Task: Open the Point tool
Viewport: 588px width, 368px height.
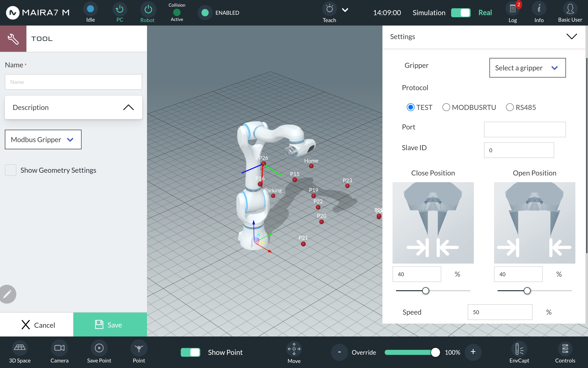Action: point(139,348)
